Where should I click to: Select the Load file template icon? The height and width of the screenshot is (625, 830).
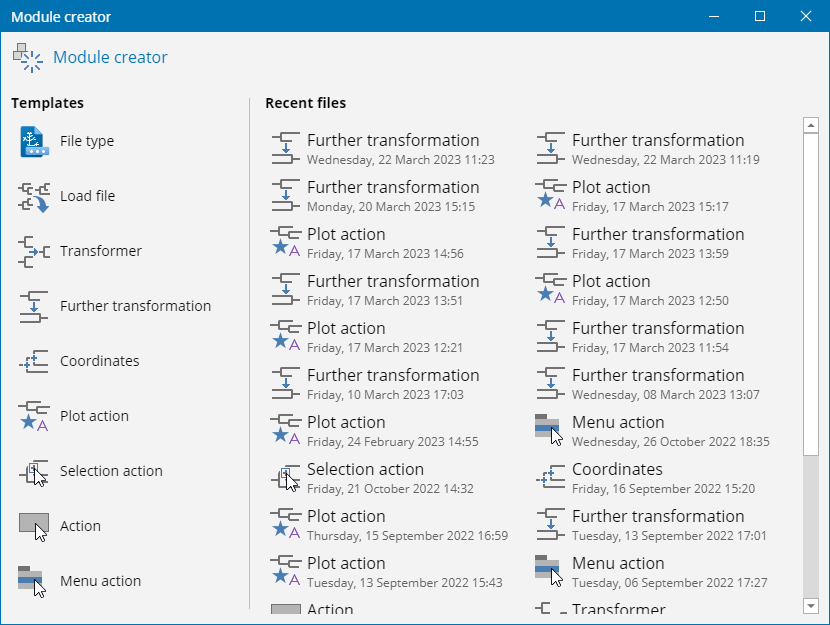click(x=34, y=197)
